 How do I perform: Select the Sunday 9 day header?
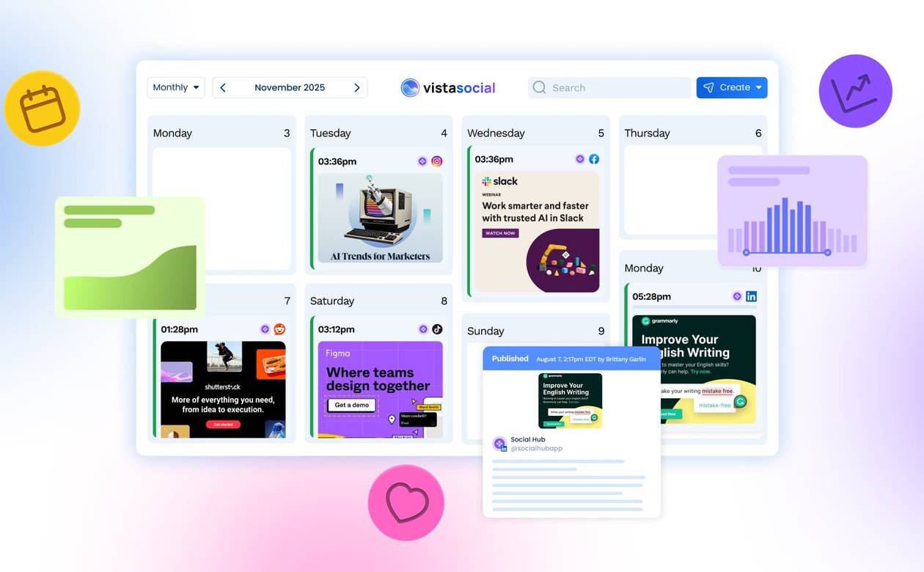535,331
